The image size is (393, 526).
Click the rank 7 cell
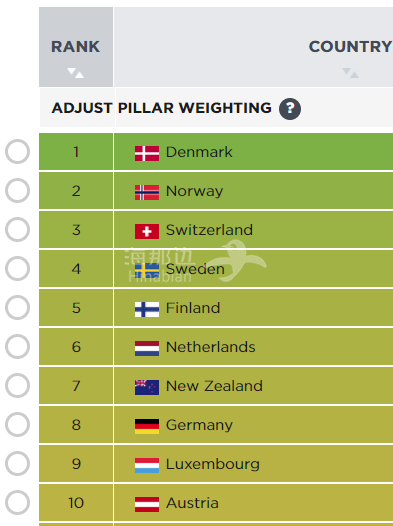pos(76,386)
